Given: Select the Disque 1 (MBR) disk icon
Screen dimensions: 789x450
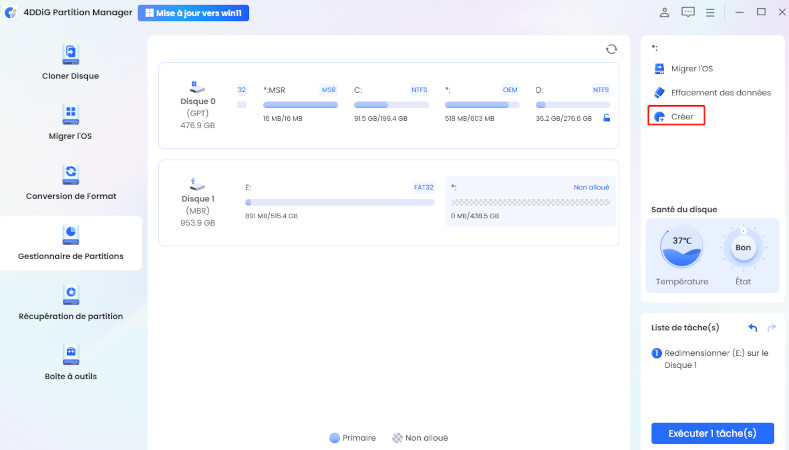Looking at the screenshot, I should [197, 184].
